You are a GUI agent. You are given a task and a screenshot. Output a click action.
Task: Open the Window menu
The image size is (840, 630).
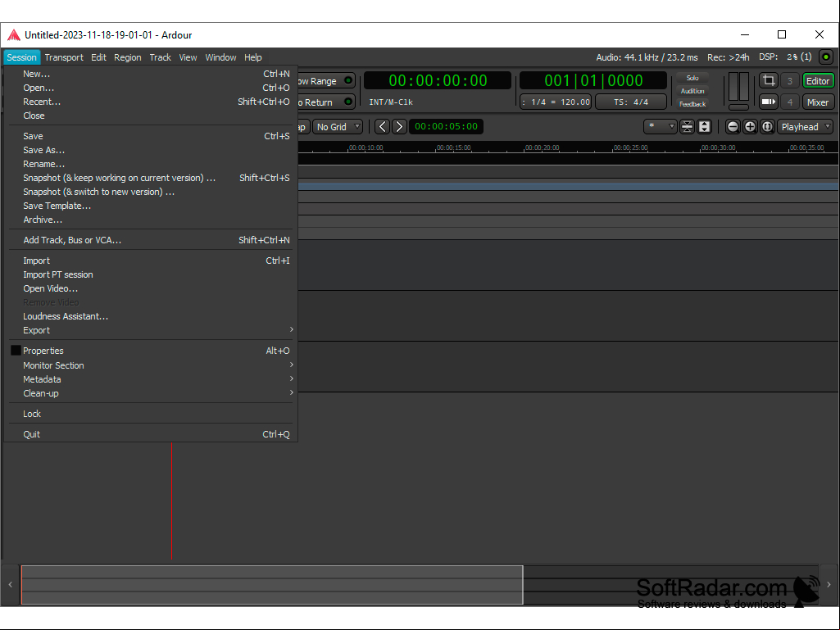[x=220, y=57]
